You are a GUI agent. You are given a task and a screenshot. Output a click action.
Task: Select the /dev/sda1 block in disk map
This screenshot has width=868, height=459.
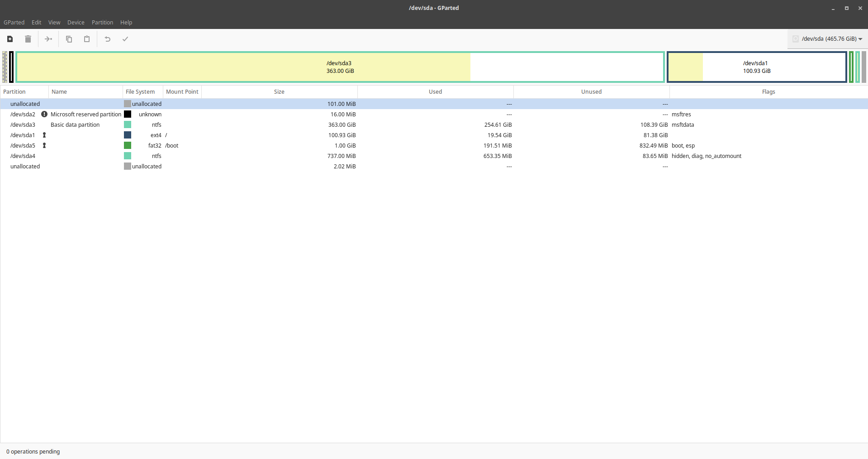click(x=756, y=67)
